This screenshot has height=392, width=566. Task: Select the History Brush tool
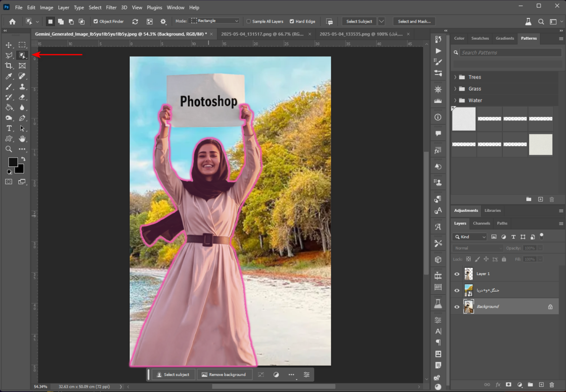(x=8, y=97)
